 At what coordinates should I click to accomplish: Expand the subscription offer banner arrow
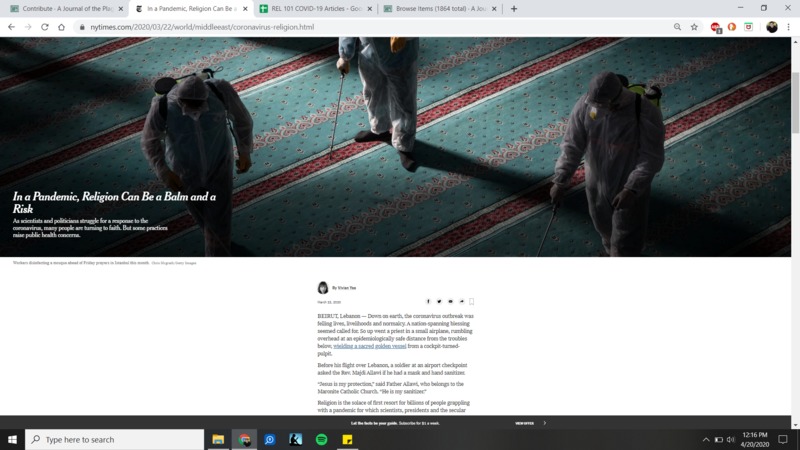[544, 423]
